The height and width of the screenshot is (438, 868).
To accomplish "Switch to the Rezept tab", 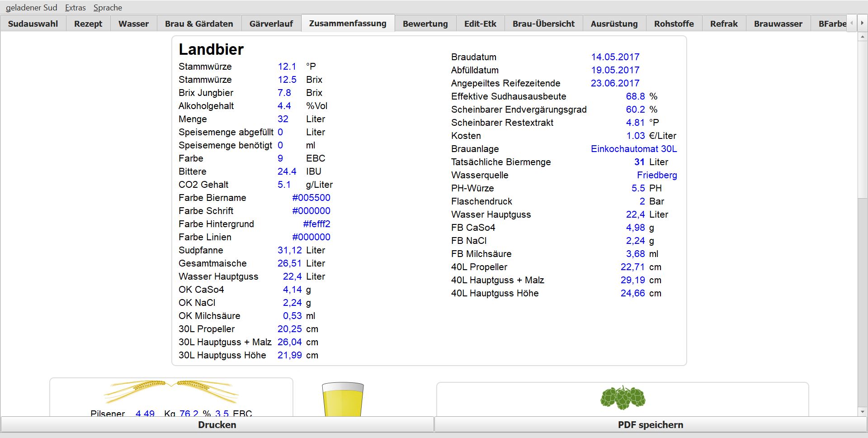I will click(x=88, y=24).
